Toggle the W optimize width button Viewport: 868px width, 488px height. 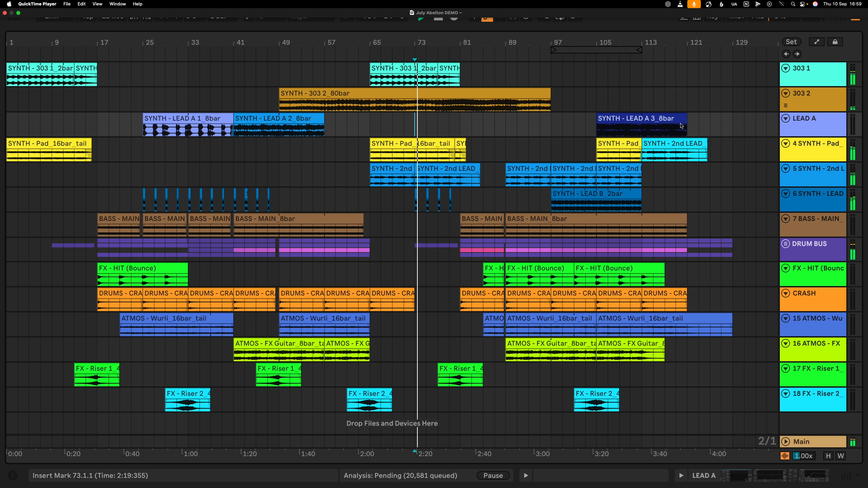(x=841, y=456)
